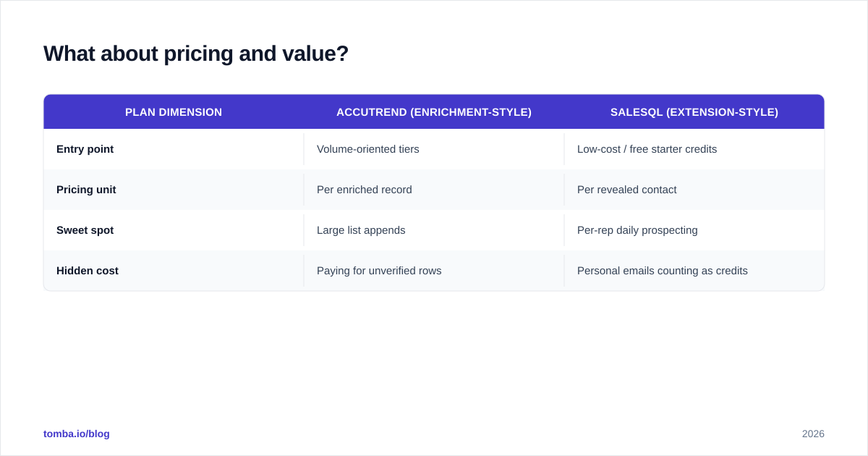
Task: Select the 'Paying for unverified rows' cell
Action: coord(434,271)
